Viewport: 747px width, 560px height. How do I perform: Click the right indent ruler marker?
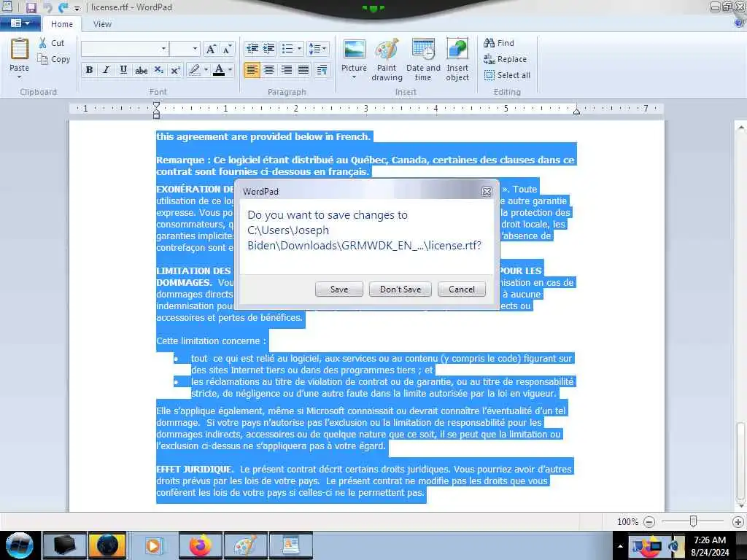coord(576,112)
